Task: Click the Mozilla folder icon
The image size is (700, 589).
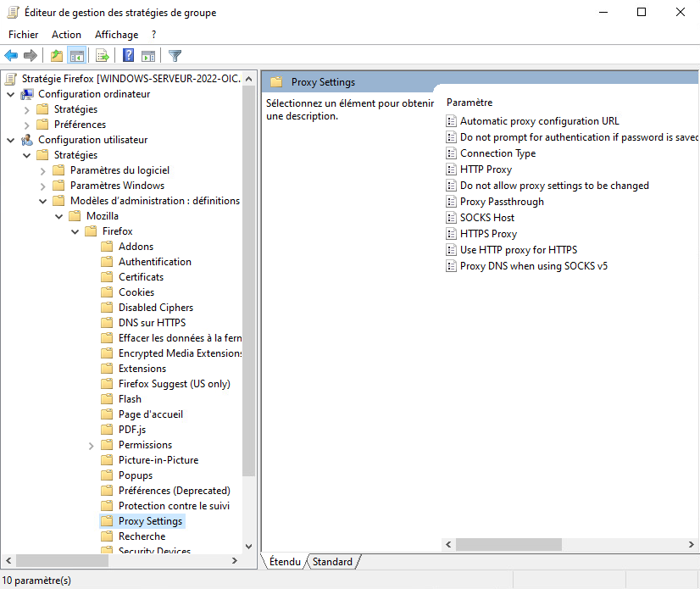Action: click(75, 216)
